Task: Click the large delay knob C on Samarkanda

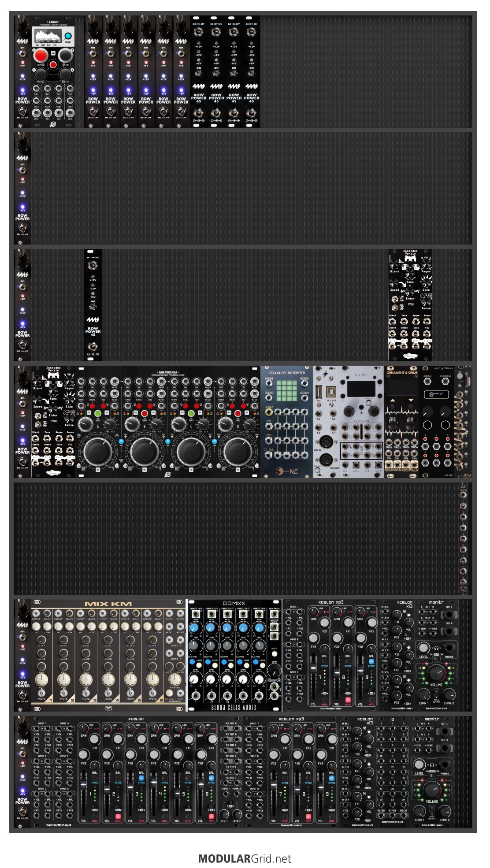Action: click(191, 452)
